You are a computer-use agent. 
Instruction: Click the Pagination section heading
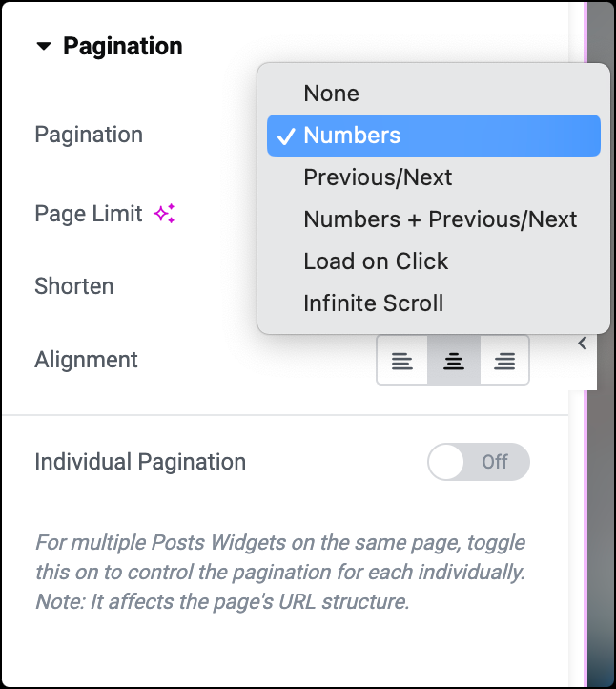coord(122,46)
